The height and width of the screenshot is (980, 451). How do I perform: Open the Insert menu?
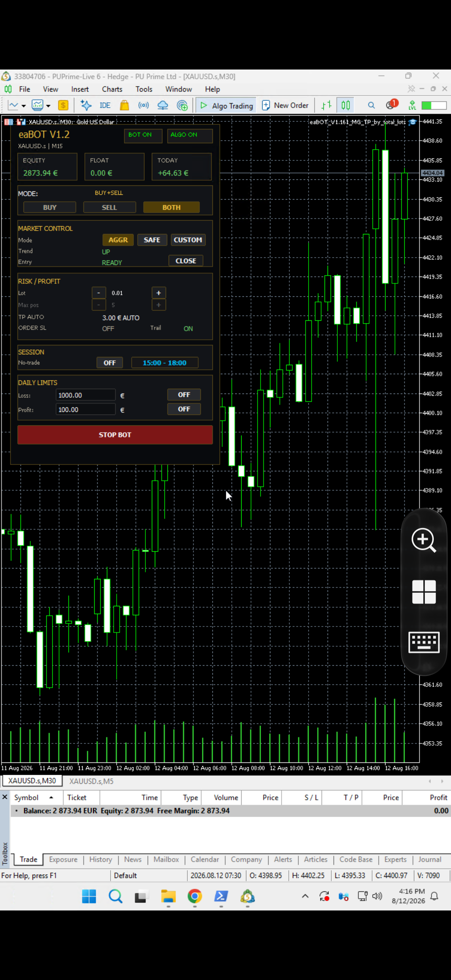(80, 89)
